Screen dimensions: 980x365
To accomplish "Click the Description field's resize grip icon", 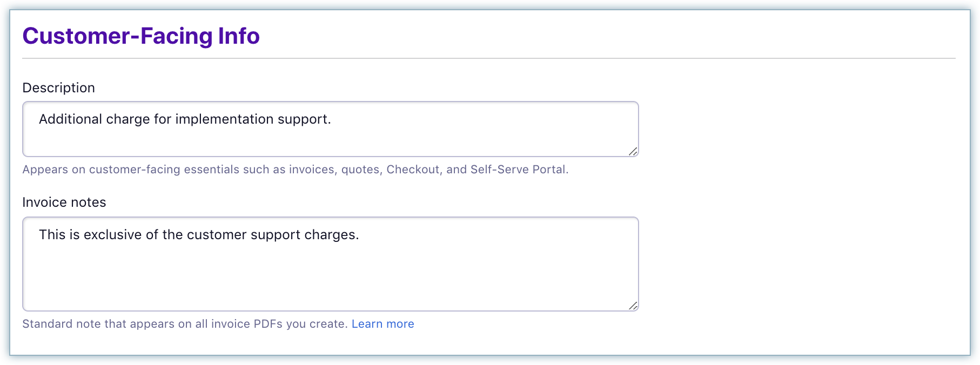I will (x=633, y=151).
